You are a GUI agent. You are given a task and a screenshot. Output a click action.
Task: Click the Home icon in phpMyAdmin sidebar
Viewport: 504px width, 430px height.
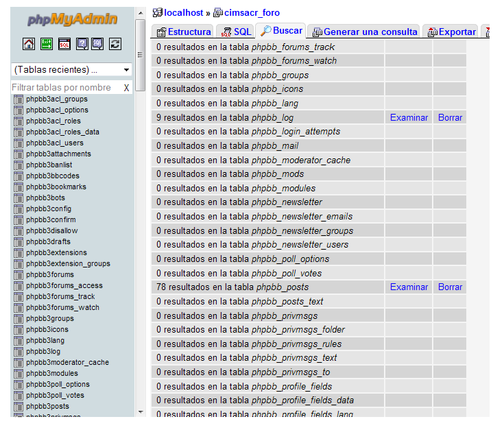tap(29, 44)
